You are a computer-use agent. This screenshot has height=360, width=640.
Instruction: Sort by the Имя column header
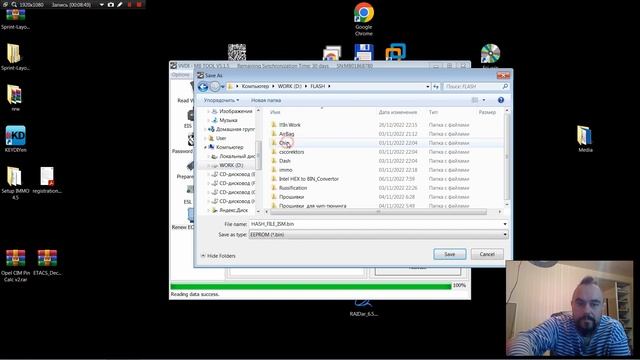coord(275,112)
